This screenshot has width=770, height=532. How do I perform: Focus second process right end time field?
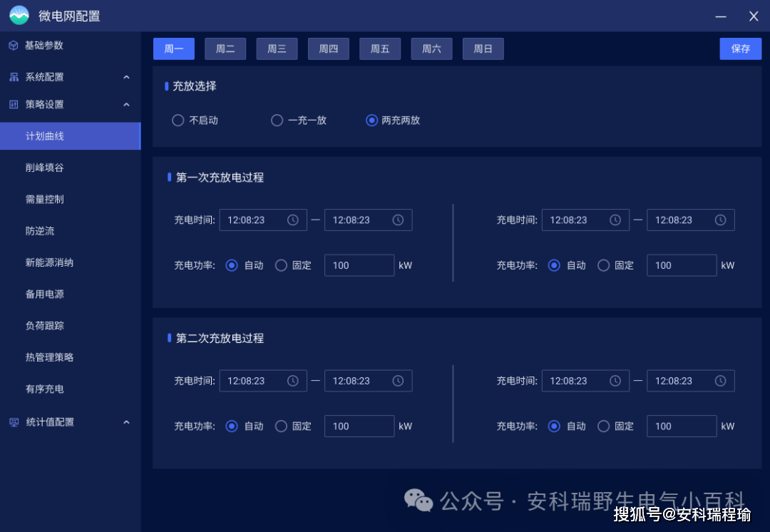point(690,381)
